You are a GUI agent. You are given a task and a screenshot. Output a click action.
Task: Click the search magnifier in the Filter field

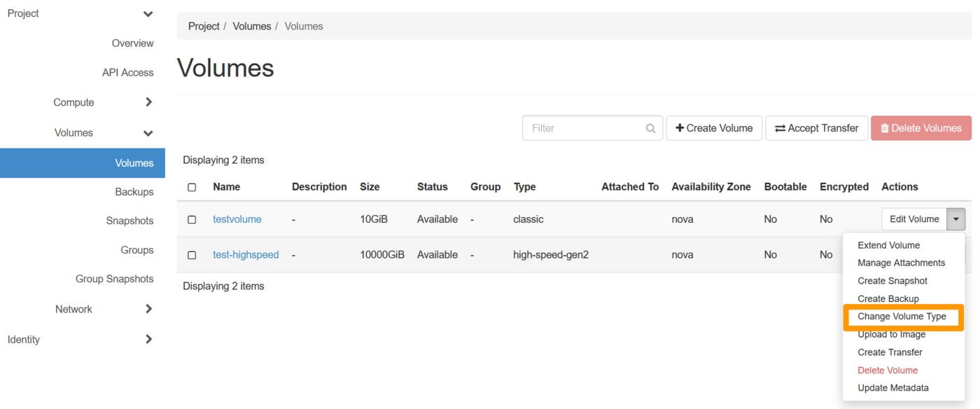(x=650, y=127)
